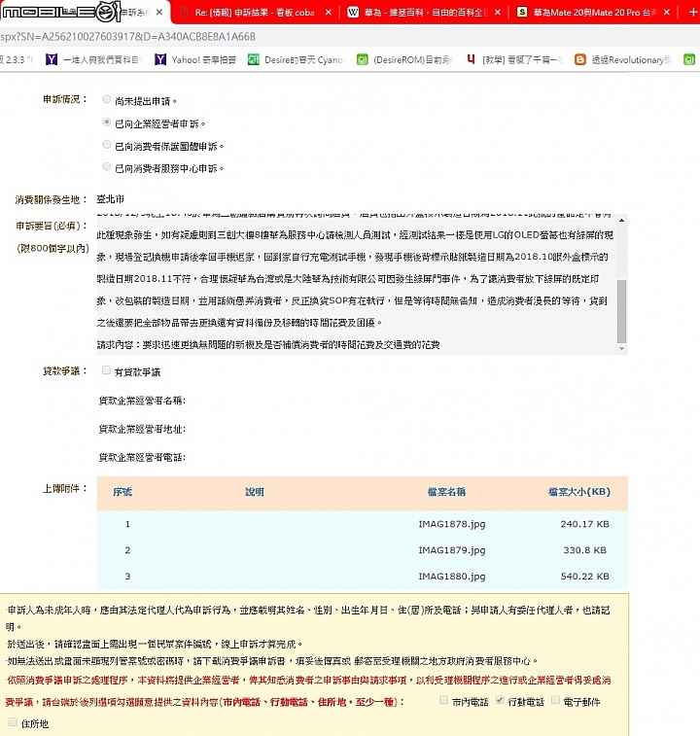Click Wikipedia W favicon on tab

coord(353,13)
